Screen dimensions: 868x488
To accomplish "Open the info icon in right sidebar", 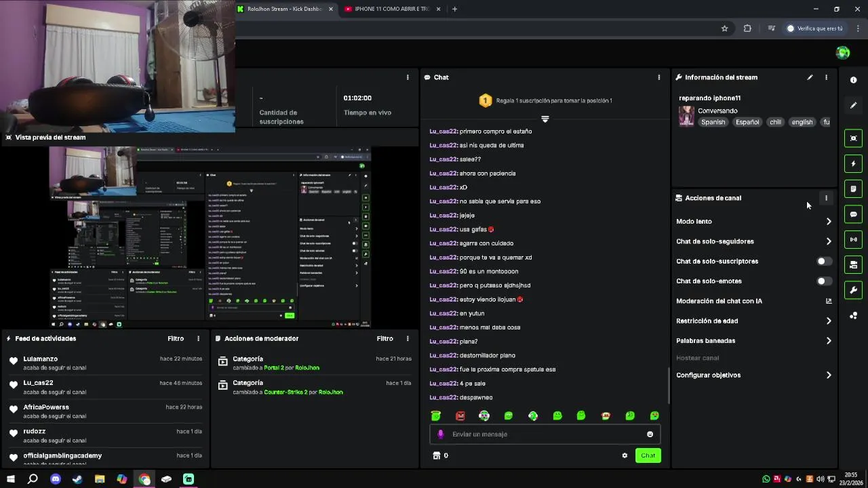I will (853, 80).
